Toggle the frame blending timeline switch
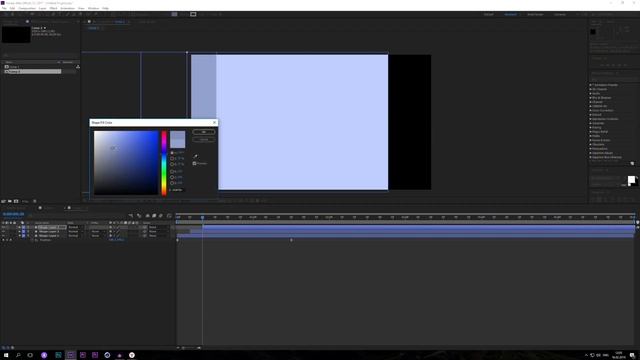This screenshot has height=360, width=640. coord(154,216)
